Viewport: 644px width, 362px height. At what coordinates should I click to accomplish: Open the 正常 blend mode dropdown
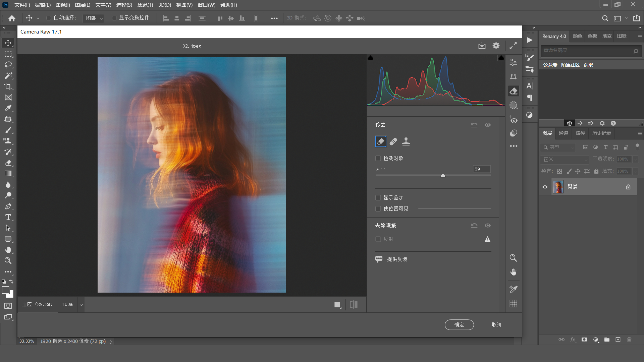(565, 160)
